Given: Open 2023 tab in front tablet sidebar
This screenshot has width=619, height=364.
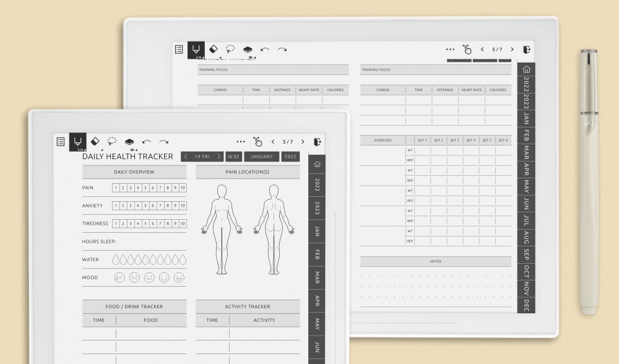Looking at the screenshot, I should [317, 207].
